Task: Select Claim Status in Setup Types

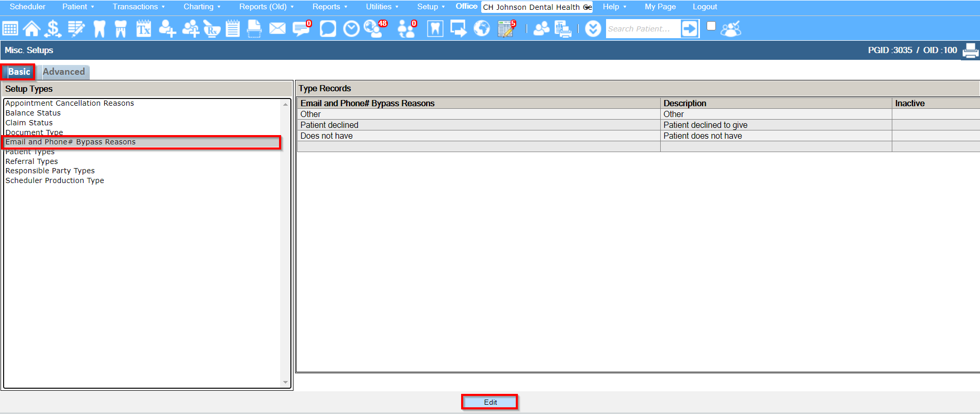Action: (x=29, y=123)
